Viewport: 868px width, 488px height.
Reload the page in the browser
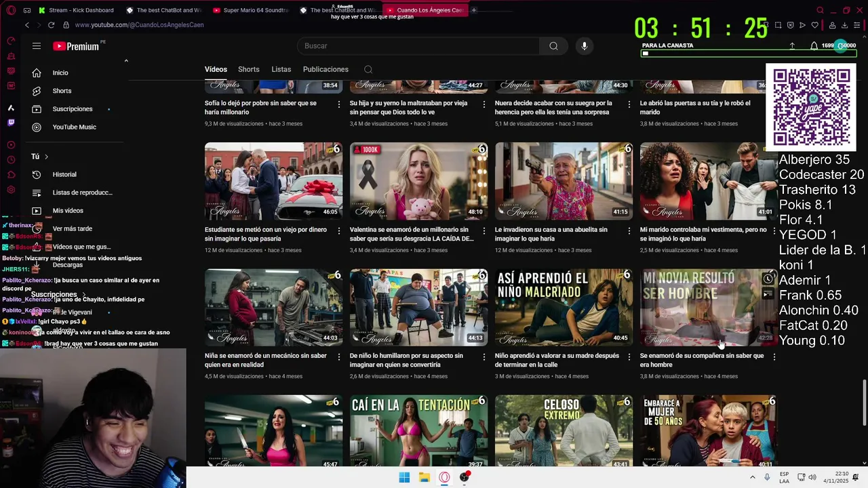51,25
